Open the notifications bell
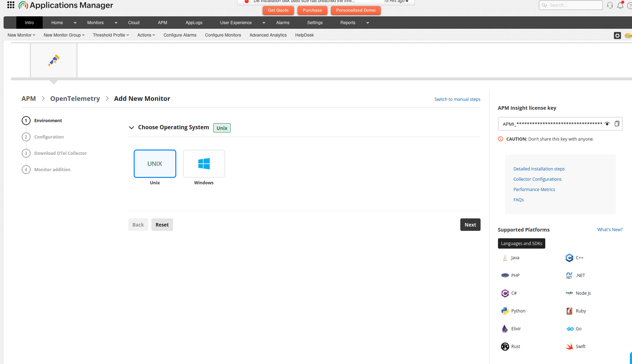This screenshot has height=364, width=632. [620, 5]
